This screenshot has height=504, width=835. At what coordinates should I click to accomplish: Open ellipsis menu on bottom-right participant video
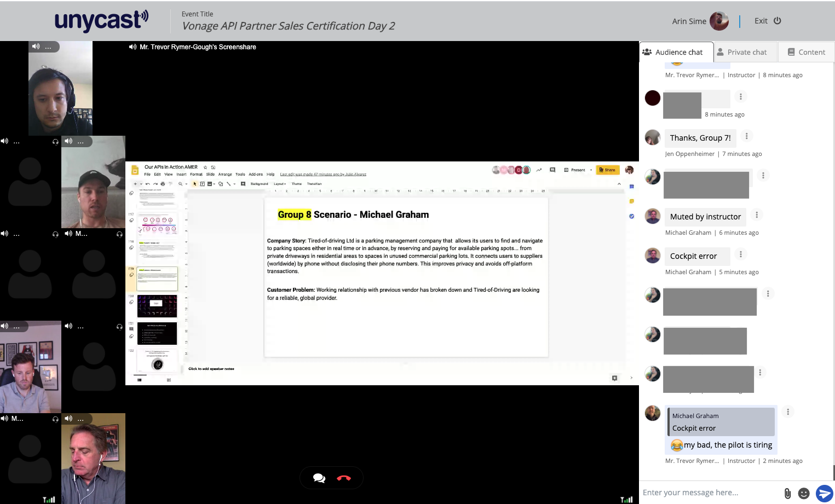coord(80,420)
